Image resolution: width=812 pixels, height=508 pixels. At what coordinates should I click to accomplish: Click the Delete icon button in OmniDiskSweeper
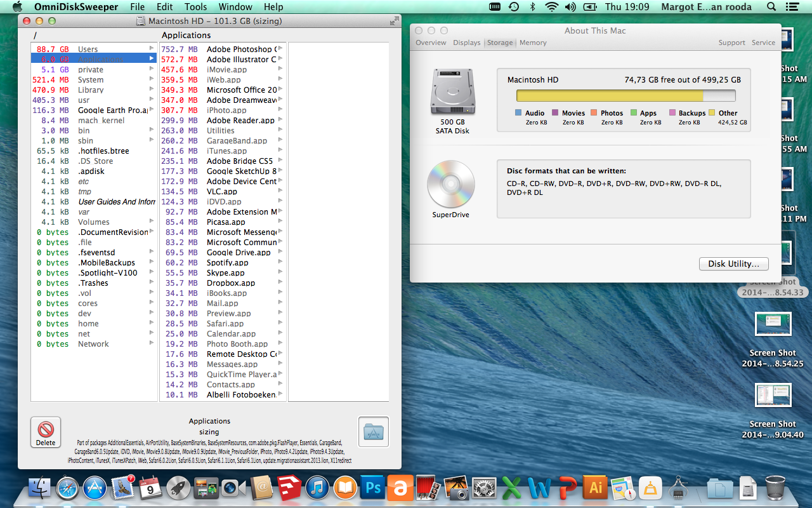click(46, 432)
